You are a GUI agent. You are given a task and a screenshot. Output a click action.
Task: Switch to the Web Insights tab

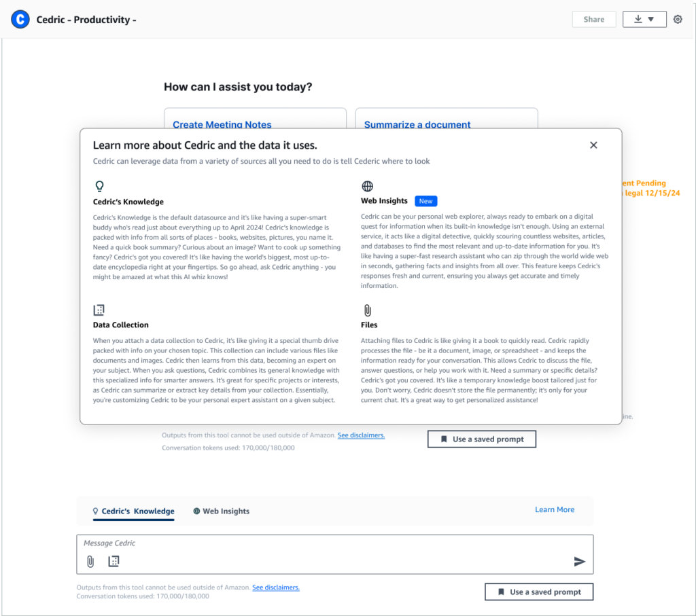pos(221,511)
